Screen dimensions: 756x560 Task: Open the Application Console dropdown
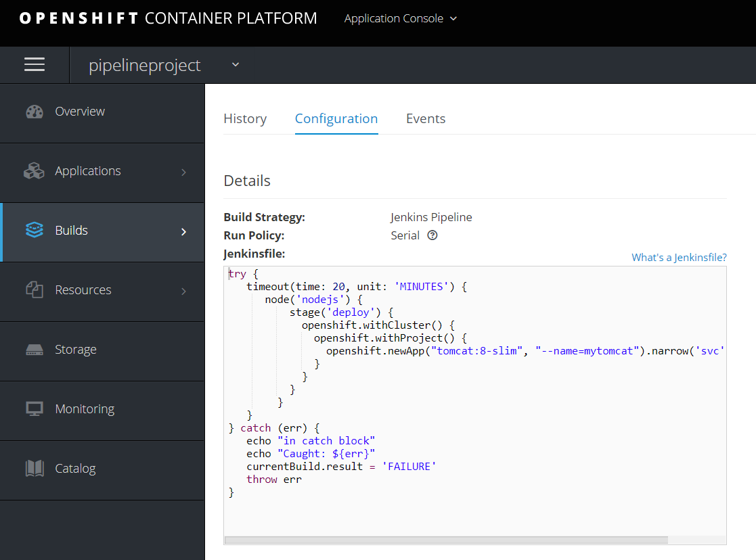point(401,18)
